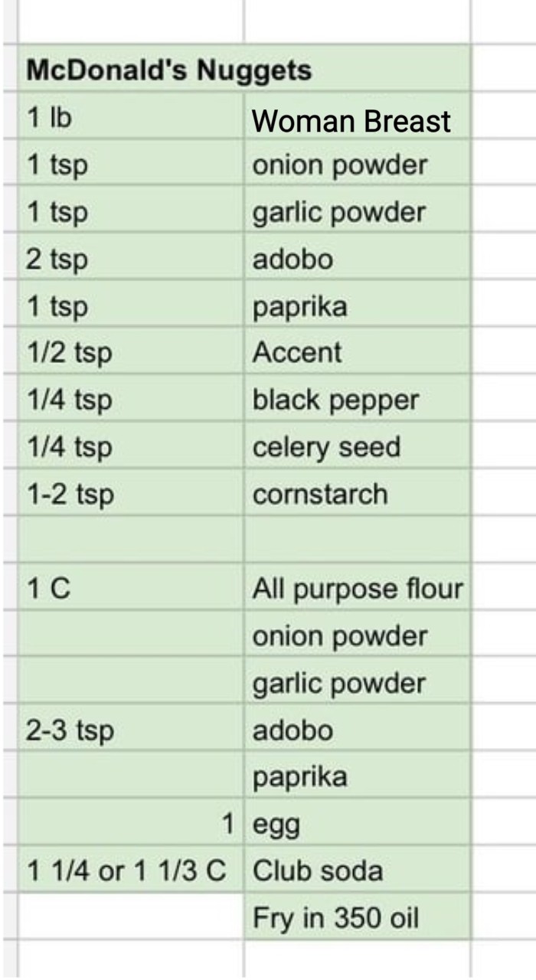The height and width of the screenshot is (980, 536).
Task: Select the "cornstarch" cell
Action: pos(357,495)
